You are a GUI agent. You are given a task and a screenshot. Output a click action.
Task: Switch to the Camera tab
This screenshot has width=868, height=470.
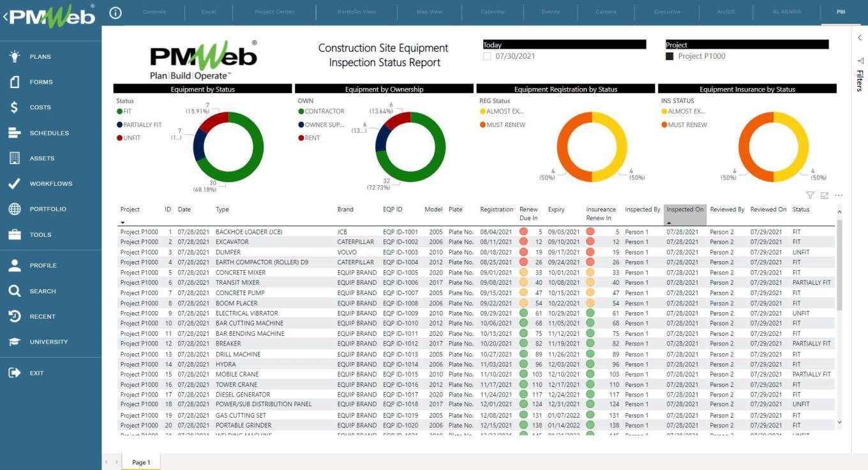coord(606,12)
